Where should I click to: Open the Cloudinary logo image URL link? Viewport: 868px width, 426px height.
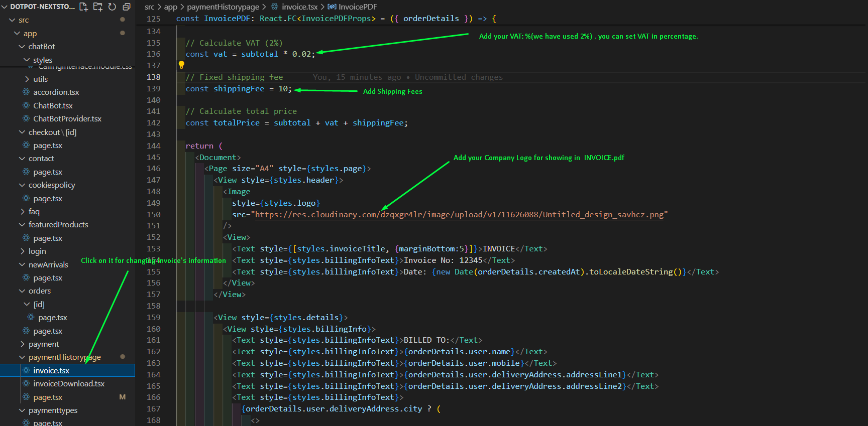[459, 214]
